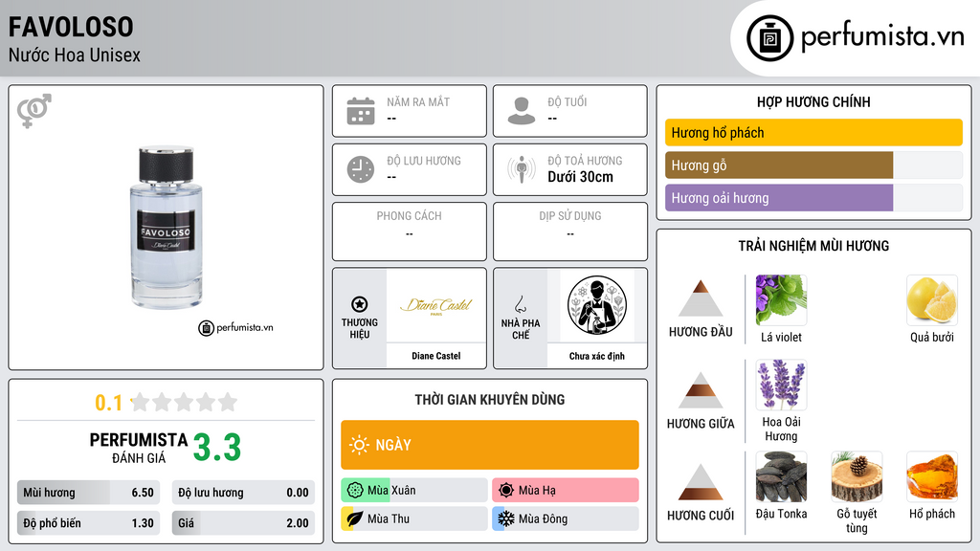Screen dimensions: 980x551
Task: Click the clock icon for Độ lưu hương
Action: pos(361,169)
